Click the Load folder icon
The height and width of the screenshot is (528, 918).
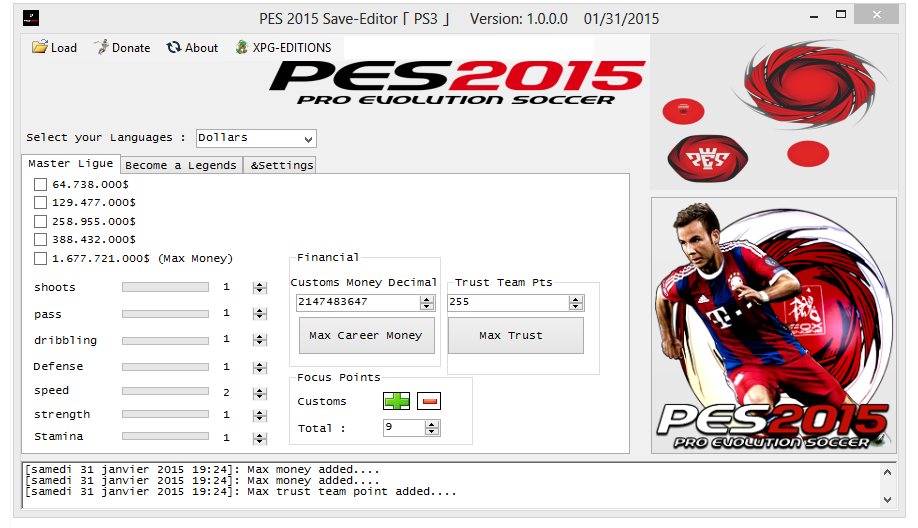(40, 47)
